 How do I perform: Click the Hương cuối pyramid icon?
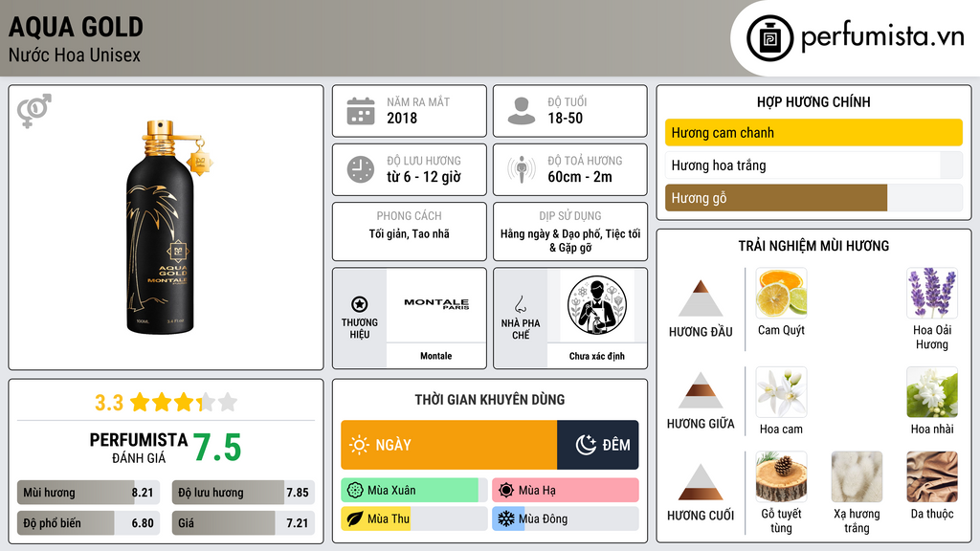(701, 482)
